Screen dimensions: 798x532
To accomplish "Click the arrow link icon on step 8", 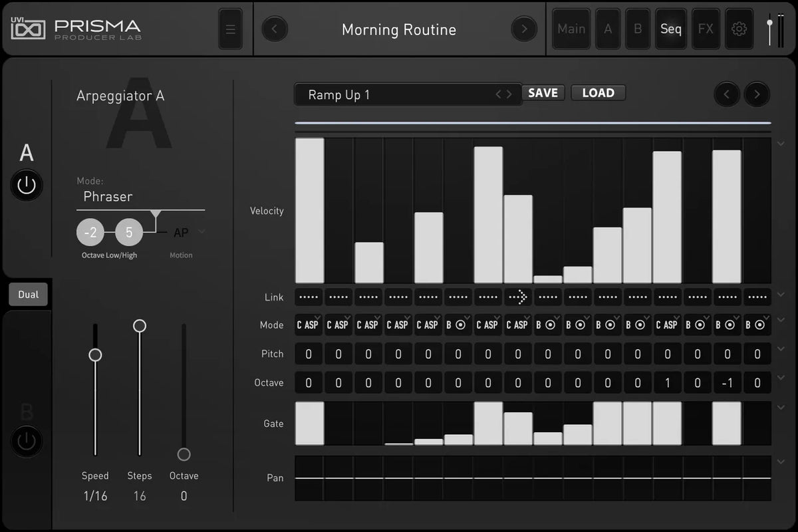I will pyautogui.click(x=518, y=297).
